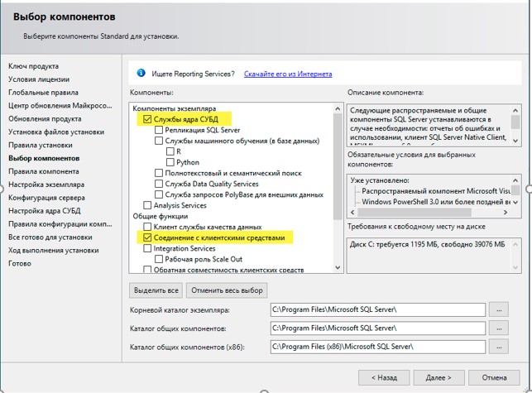Enable 'Полнотекстовый и семантический поиск'
Viewport: 532px width, 393px height.
click(159, 173)
